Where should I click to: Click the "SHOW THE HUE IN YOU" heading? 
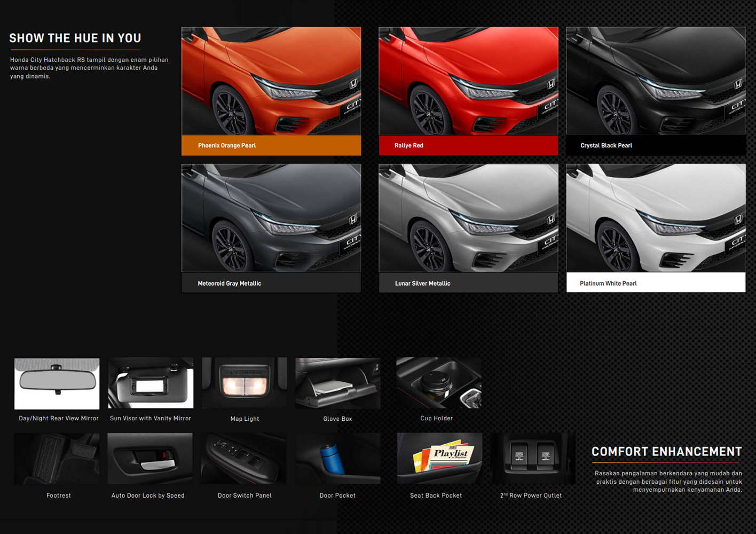pyautogui.click(x=75, y=38)
